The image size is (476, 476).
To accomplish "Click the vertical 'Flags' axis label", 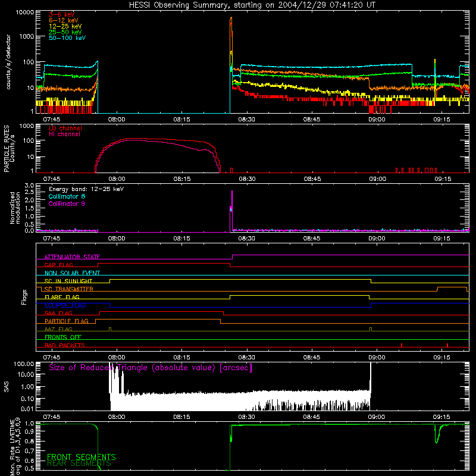I will click(x=24, y=297).
